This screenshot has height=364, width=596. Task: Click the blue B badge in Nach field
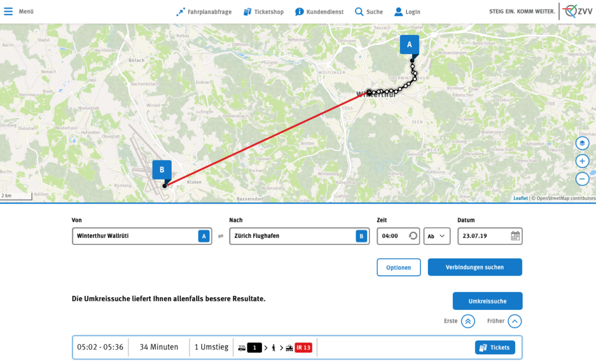[361, 236]
